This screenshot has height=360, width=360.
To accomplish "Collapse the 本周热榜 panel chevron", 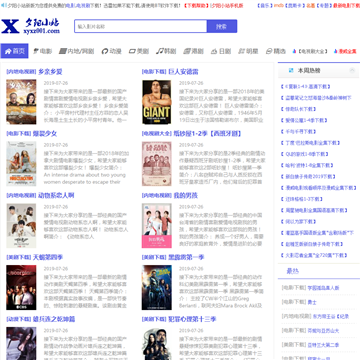I will click(x=352, y=70).
